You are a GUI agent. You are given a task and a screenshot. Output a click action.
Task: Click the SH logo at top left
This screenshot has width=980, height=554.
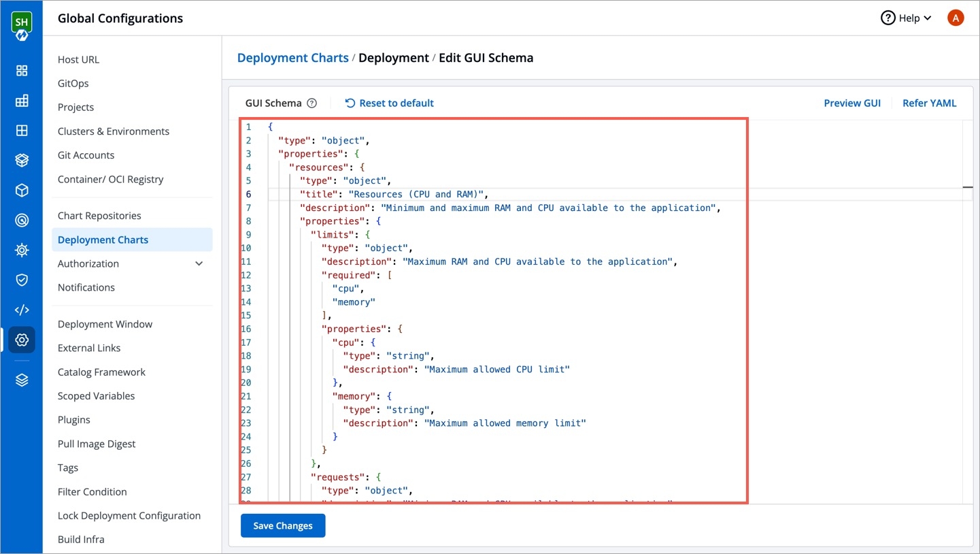[22, 25]
